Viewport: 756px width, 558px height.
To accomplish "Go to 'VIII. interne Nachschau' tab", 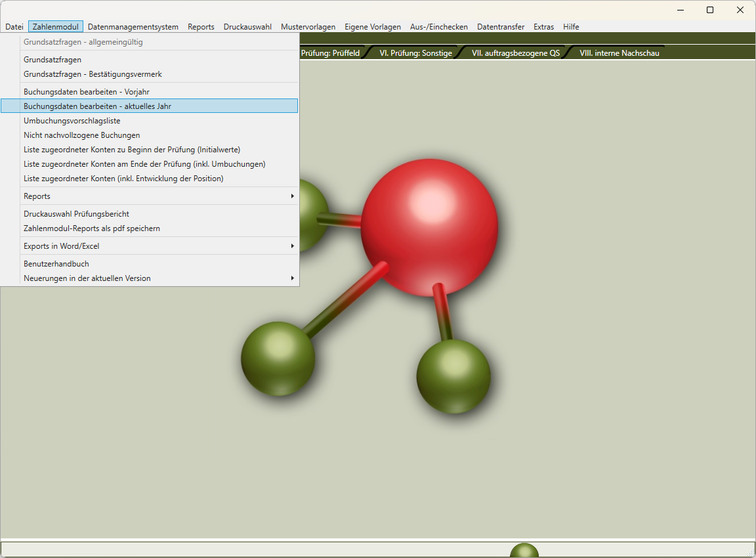I will coord(619,53).
